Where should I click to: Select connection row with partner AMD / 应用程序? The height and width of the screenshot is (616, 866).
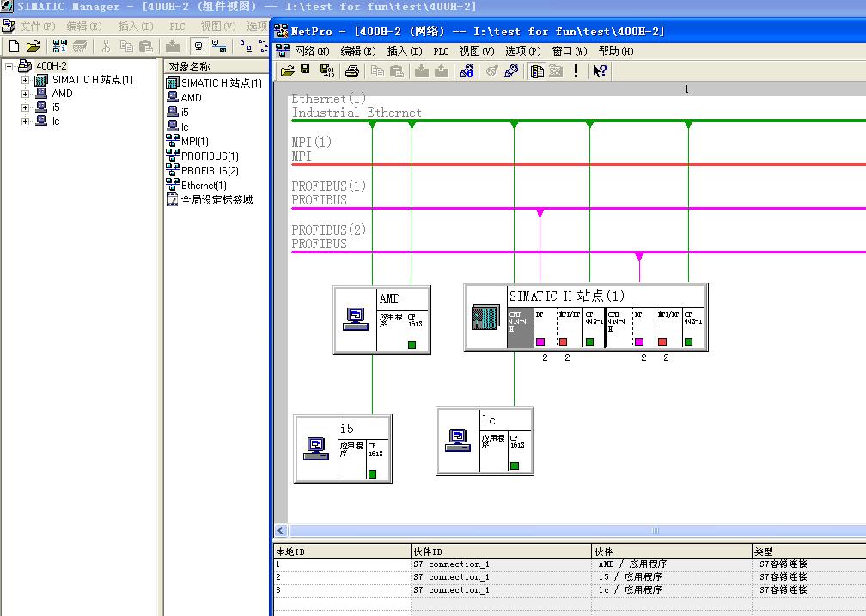[x=570, y=564]
